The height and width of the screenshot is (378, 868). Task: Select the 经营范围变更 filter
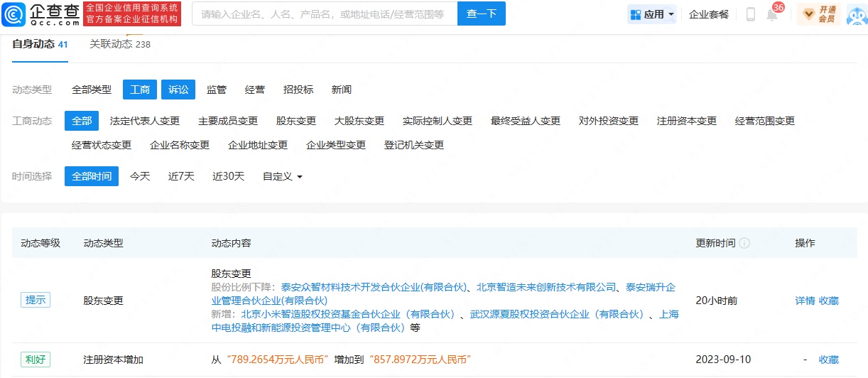coord(765,121)
